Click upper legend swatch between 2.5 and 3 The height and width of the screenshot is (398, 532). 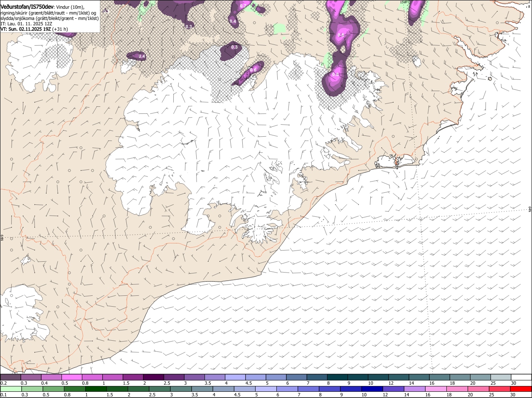click(174, 377)
